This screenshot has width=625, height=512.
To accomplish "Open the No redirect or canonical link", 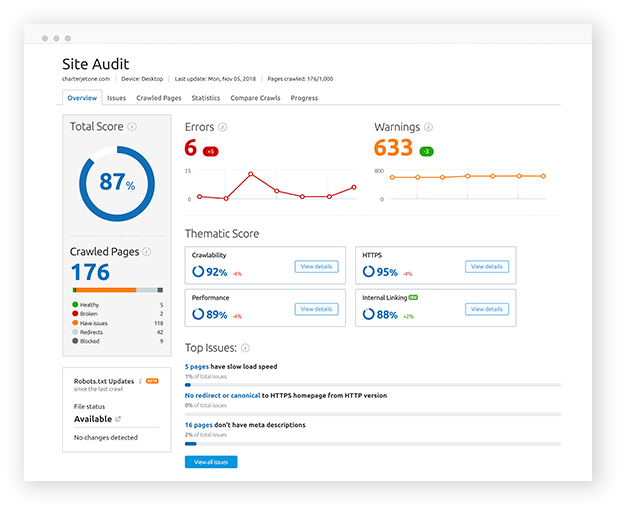I will [x=222, y=396].
